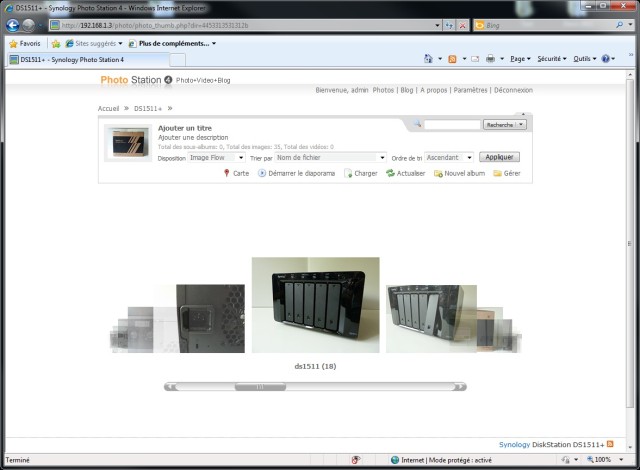Image resolution: width=640 pixels, height=470 pixels.
Task: Click the Recherche search button
Action: coord(500,124)
